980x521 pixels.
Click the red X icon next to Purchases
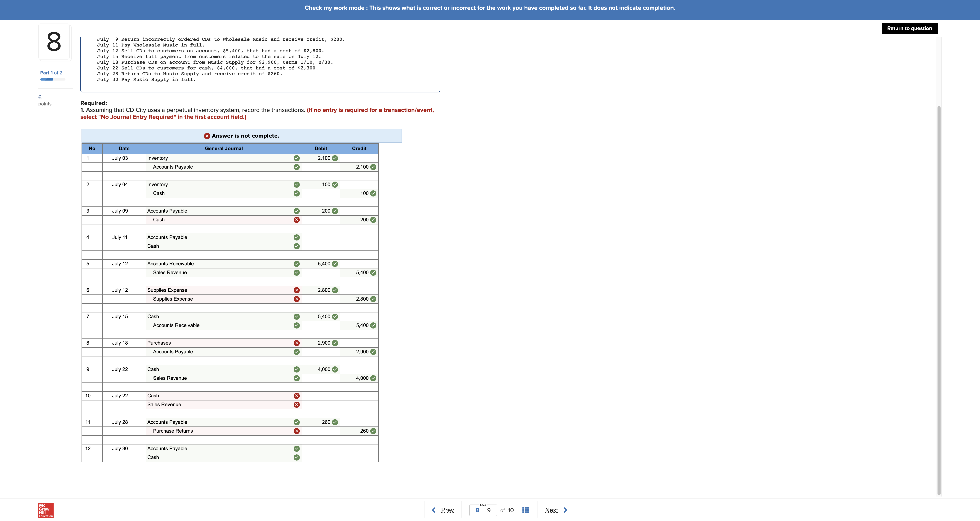[x=296, y=343]
